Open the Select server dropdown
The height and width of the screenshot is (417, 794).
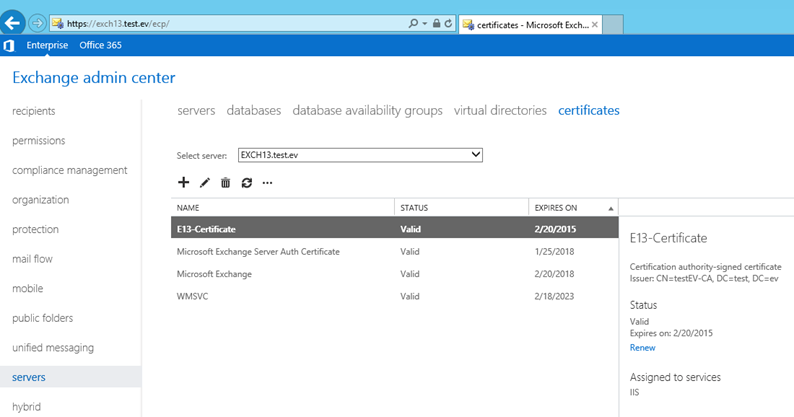click(360, 155)
